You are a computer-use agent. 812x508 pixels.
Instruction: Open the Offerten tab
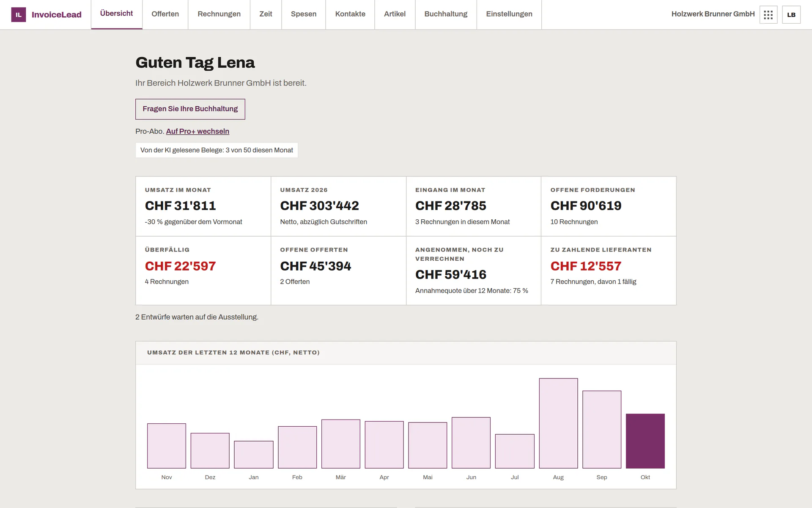pyautogui.click(x=165, y=14)
